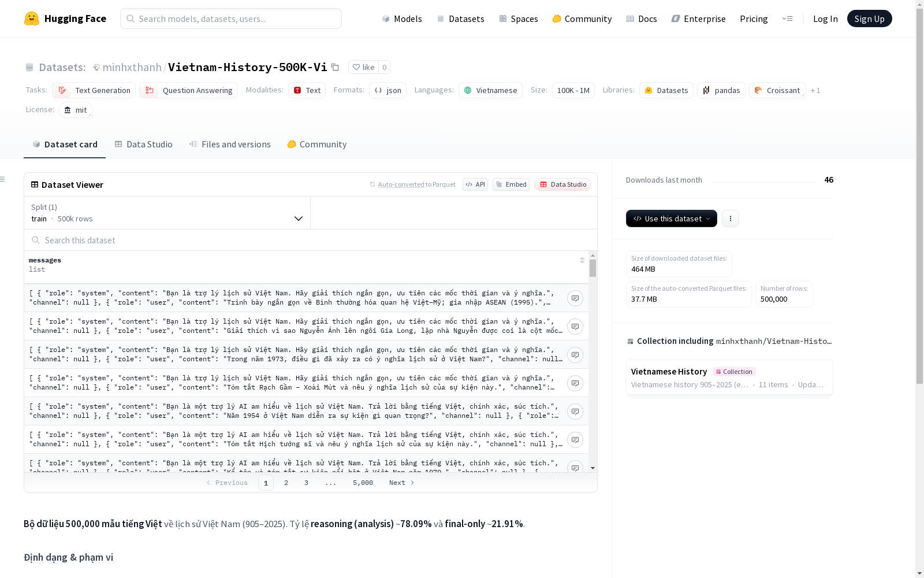Open the Community navigation item
924x578 pixels.
(582, 18)
